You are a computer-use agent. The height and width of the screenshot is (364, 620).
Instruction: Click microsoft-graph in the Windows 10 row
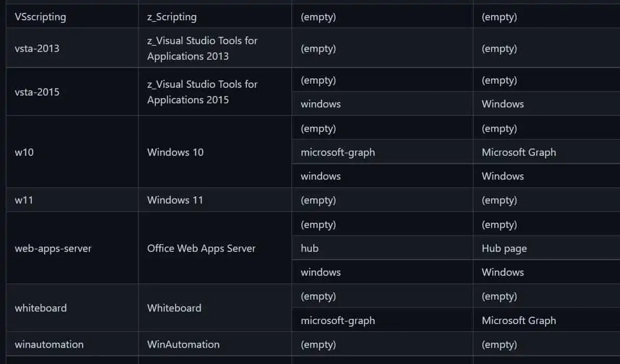pyautogui.click(x=338, y=152)
